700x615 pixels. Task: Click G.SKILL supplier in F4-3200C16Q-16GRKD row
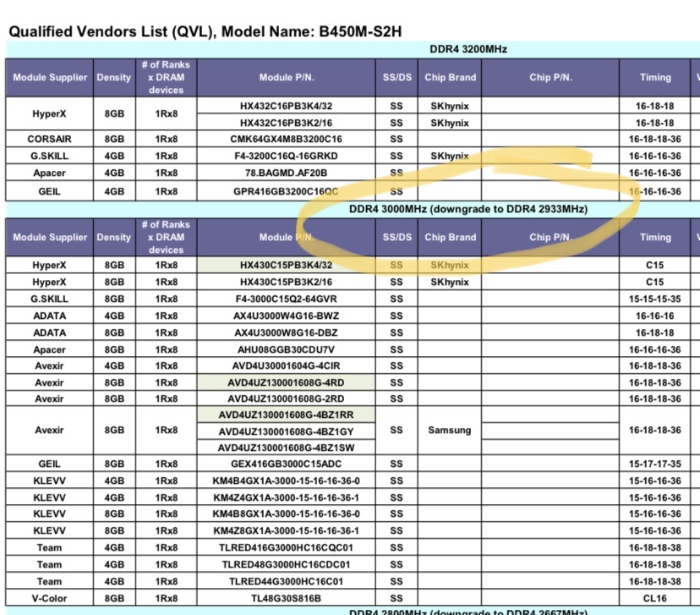tap(50, 156)
